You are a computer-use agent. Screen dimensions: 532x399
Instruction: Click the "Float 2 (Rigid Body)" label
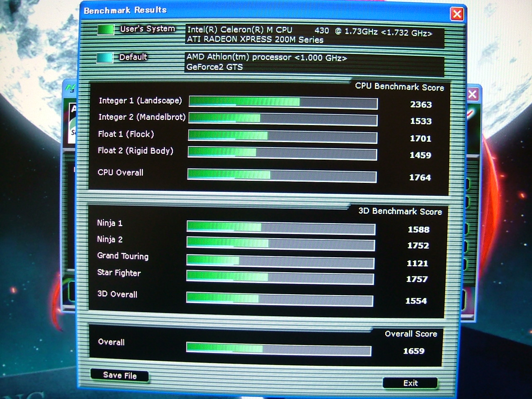(135, 150)
